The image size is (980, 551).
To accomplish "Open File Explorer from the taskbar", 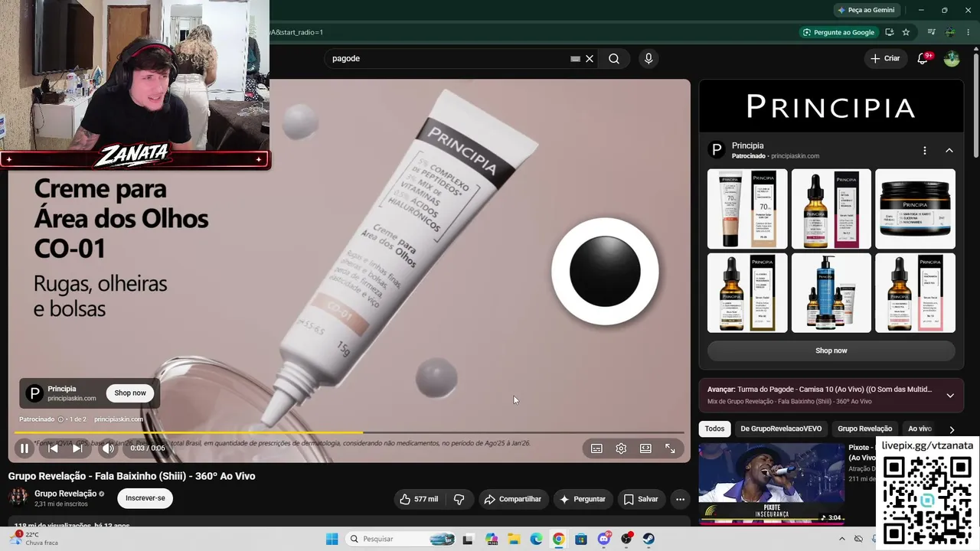I will tap(513, 539).
